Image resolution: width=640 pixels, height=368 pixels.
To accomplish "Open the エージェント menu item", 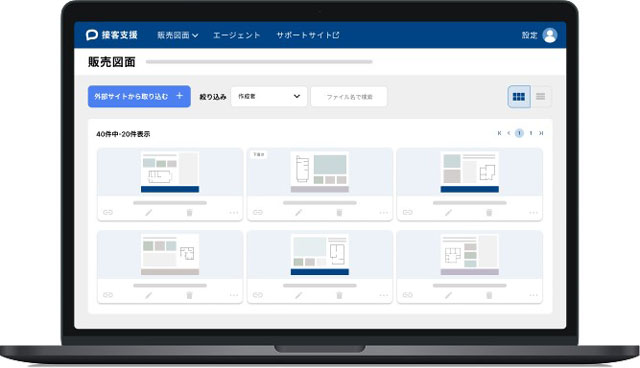I will [x=236, y=35].
